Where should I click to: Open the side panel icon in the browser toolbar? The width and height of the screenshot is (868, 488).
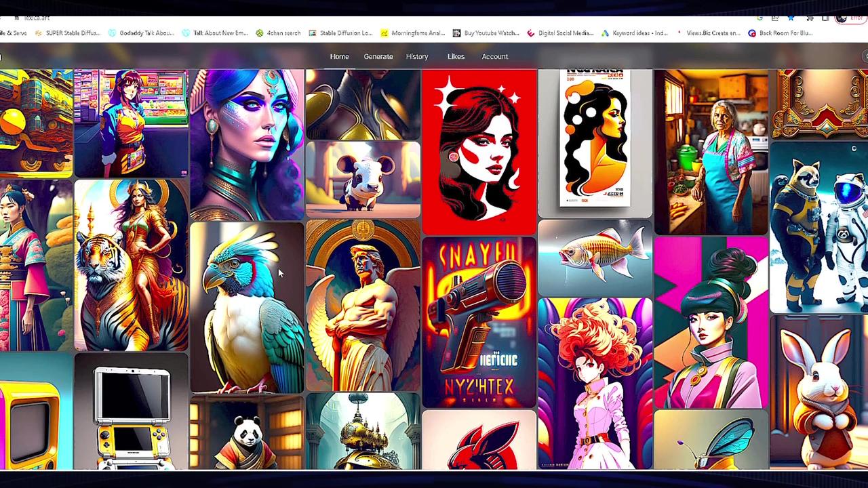[x=825, y=18]
